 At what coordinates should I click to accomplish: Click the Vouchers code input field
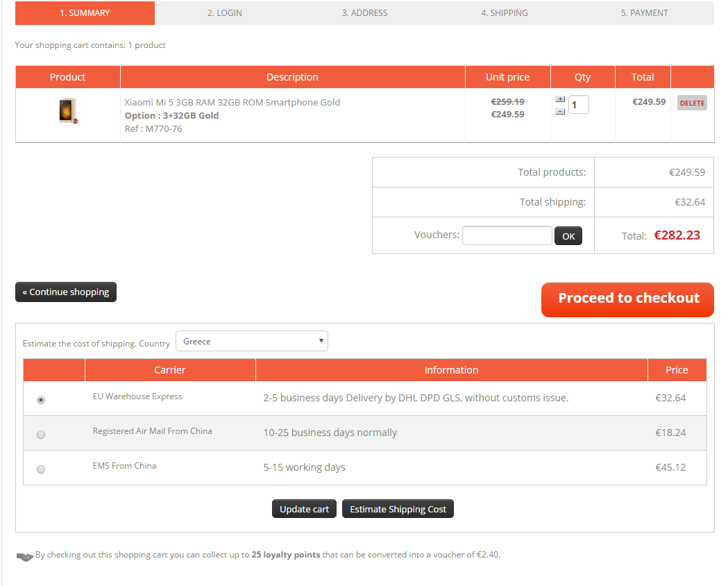[x=507, y=235]
